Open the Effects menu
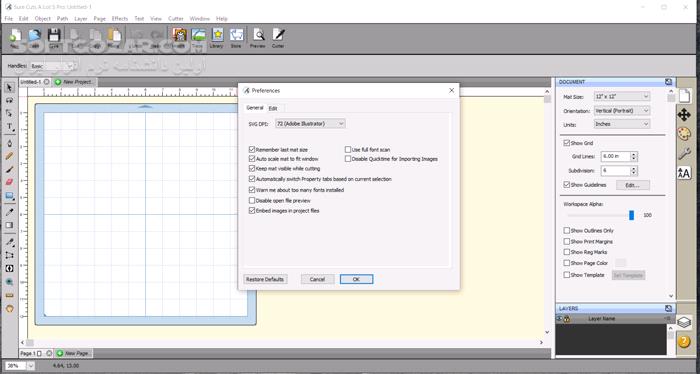The width and height of the screenshot is (700, 374). click(120, 19)
